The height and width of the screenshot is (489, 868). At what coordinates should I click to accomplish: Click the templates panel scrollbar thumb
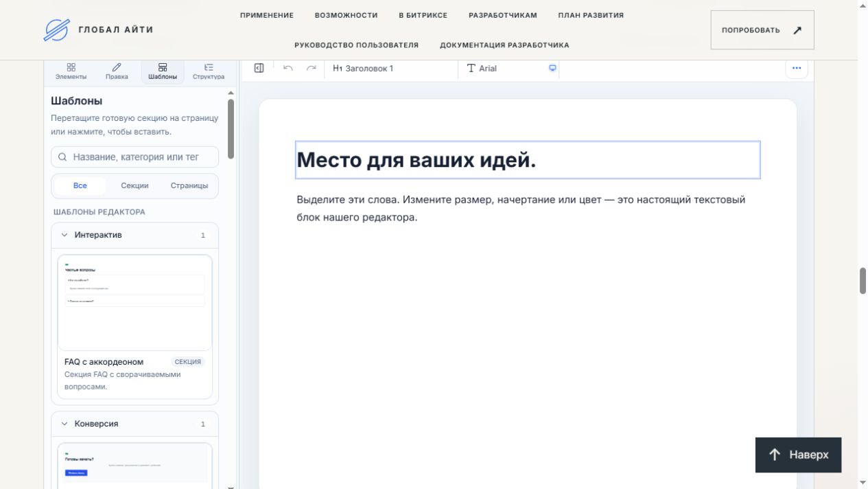(231, 129)
